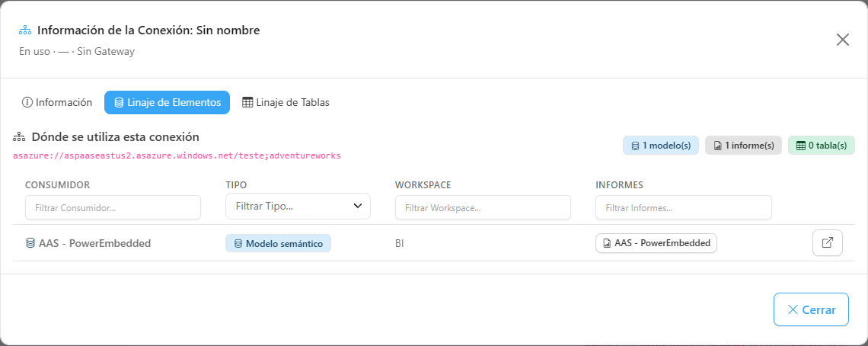Select the AAS - PowerEmbedded consumer name
This screenshot has width=868, height=346.
[x=94, y=243]
